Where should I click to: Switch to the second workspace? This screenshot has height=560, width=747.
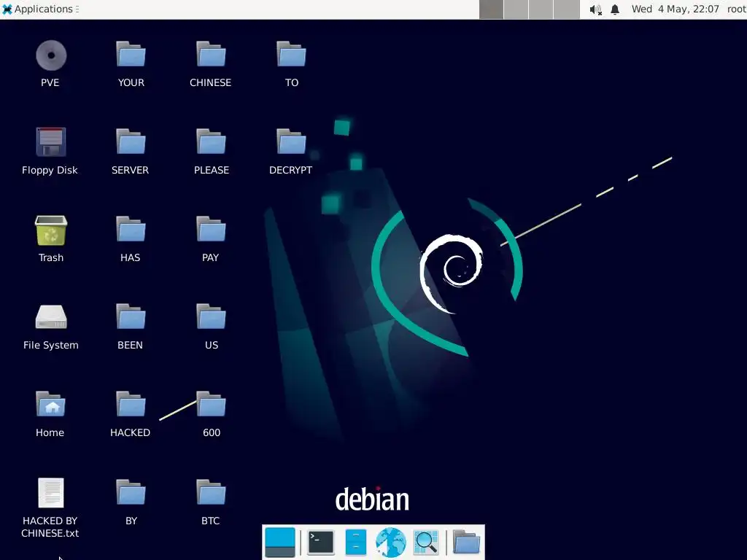coord(516,9)
